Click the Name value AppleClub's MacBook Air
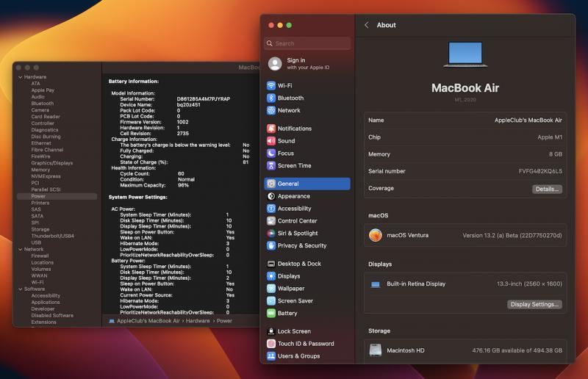 (528, 120)
